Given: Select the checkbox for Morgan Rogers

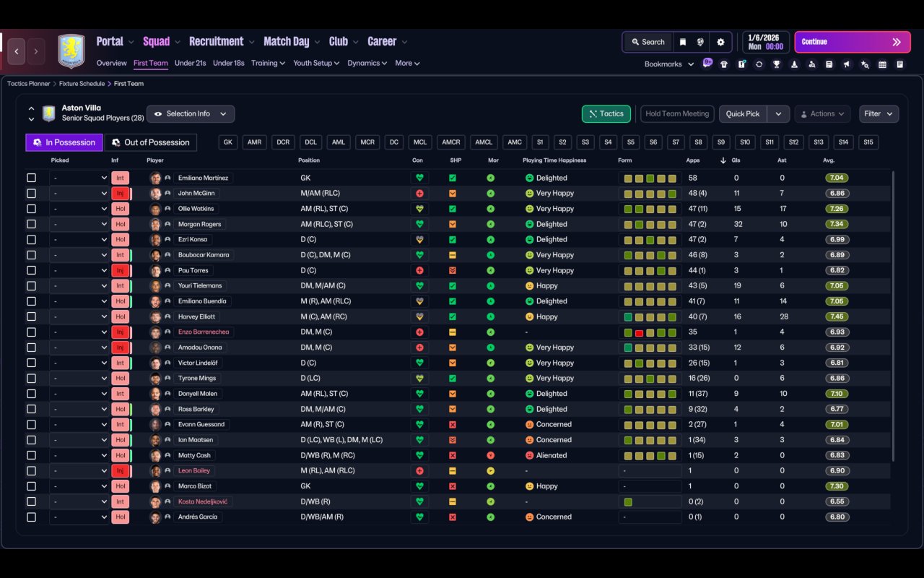Looking at the screenshot, I should (x=31, y=224).
